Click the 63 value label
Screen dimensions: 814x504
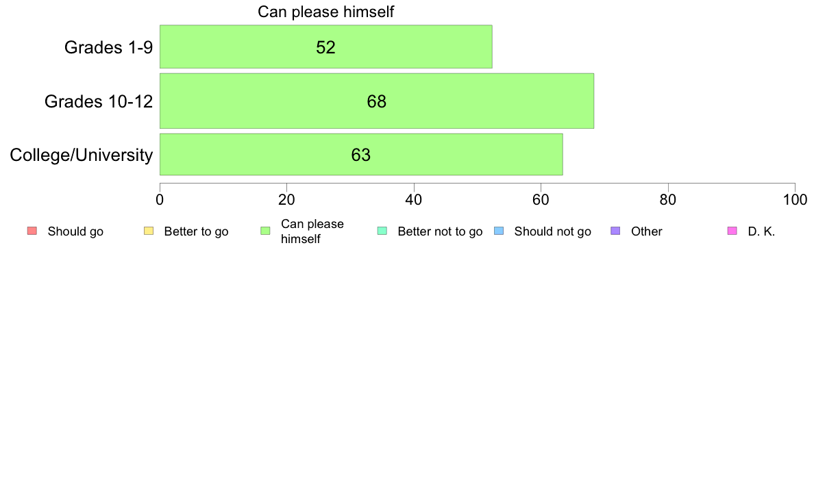(x=361, y=155)
